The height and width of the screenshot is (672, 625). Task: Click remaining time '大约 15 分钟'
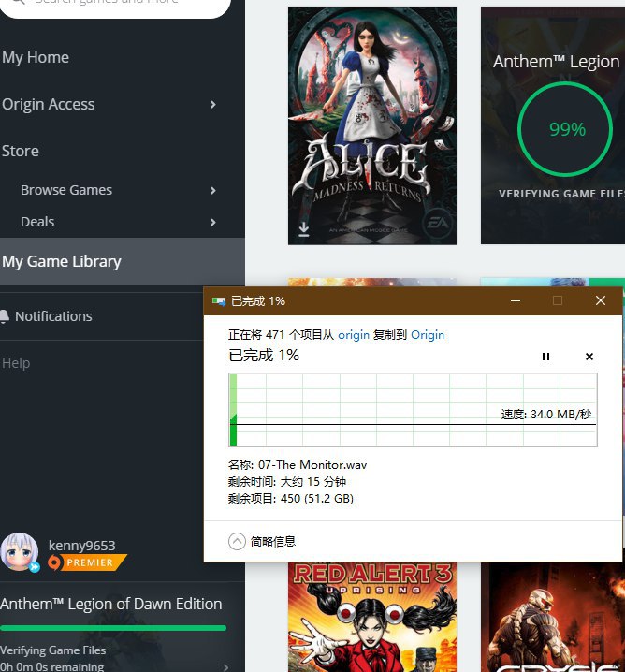pyautogui.click(x=313, y=482)
